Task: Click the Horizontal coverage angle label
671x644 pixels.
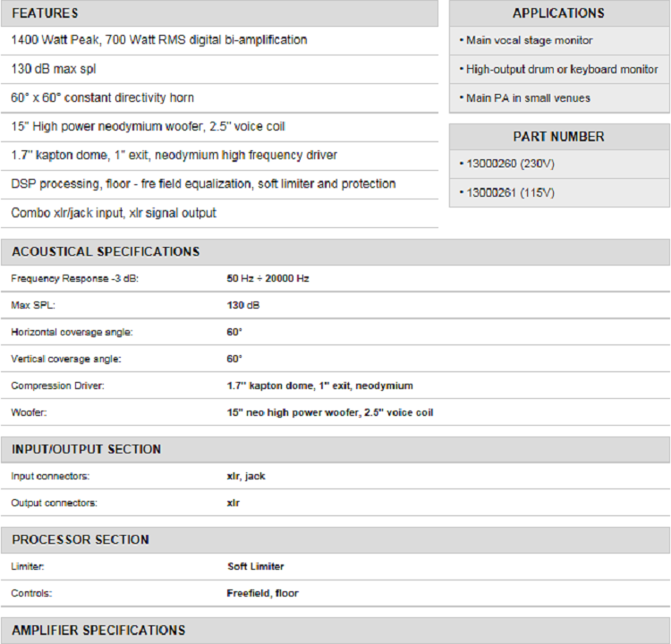Action: [x=72, y=332]
